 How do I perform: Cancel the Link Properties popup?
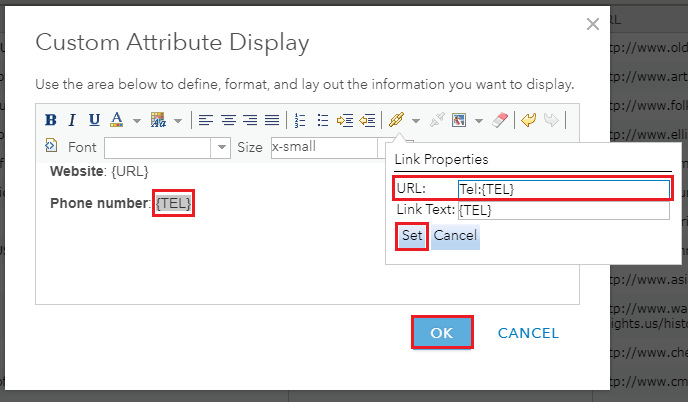click(x=455, y=236)
